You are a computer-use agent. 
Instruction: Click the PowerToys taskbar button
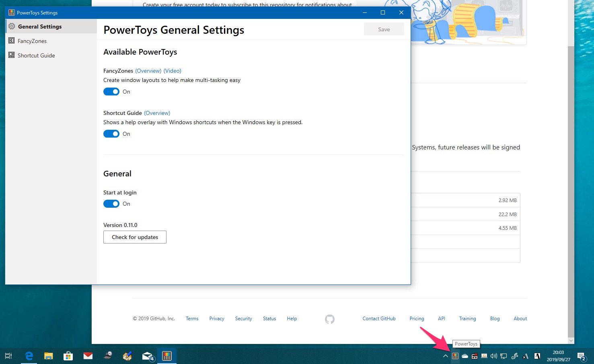(167, 356)
